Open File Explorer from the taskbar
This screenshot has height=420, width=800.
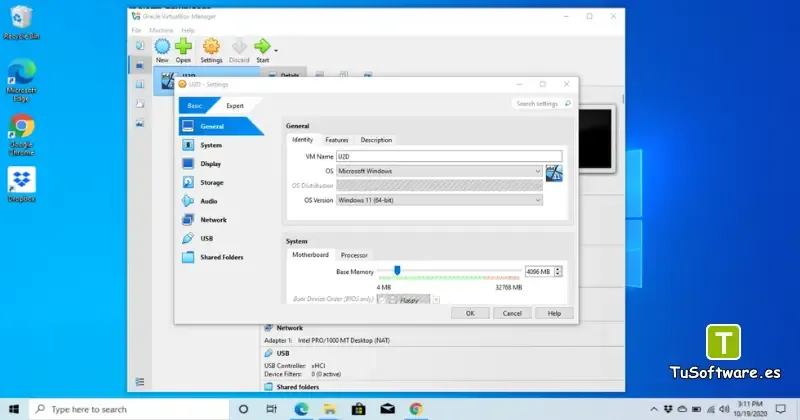click(x=330, y=409)
